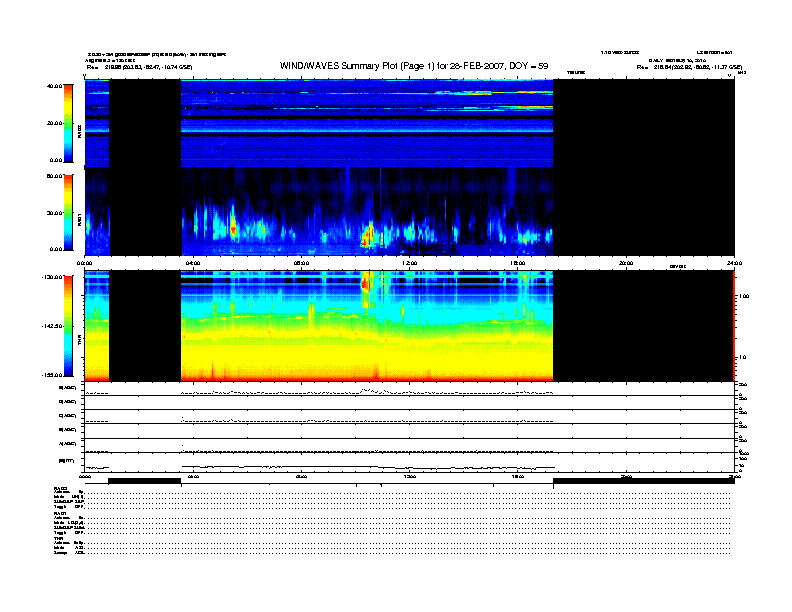Click the black data gap in the top spectrogram before 04:00
Viewport: 792px width, 612px height.
click(x=145, y=123)
